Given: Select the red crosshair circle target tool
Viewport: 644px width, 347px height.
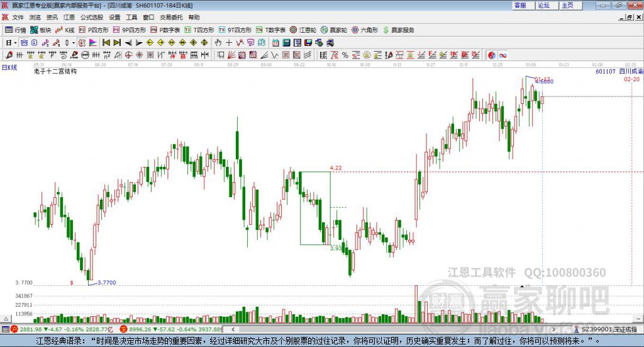Looking at the screenshot, I should tap(128, 55).
